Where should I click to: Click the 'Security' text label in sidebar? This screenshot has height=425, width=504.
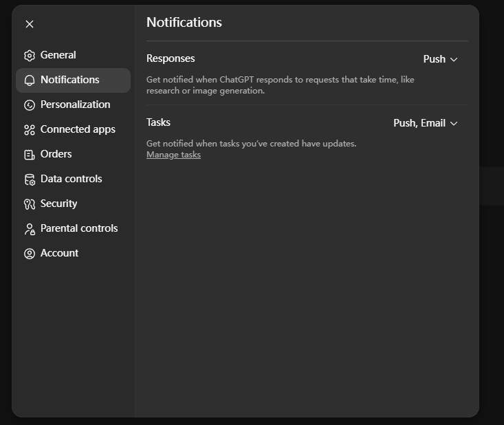58,204
